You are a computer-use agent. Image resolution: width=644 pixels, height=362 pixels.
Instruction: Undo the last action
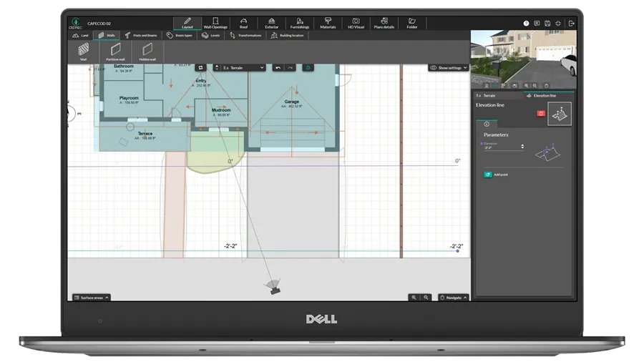click(278, 68)
